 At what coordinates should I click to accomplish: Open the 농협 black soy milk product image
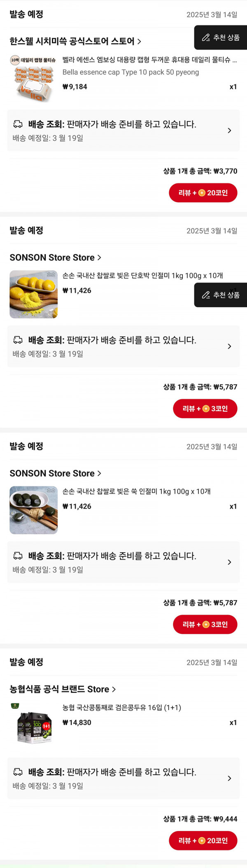click(x=33, y=726)
